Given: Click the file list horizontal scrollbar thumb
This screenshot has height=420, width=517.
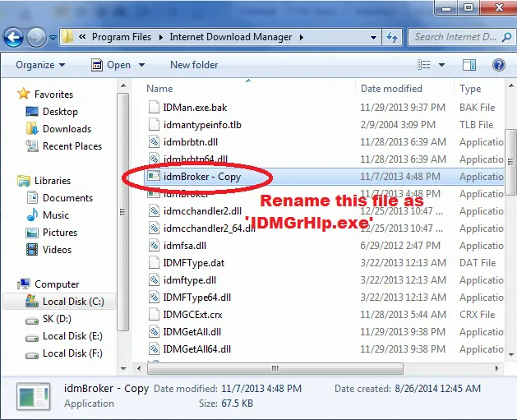Looking at the screenshot, I should [x=275, y=368].
